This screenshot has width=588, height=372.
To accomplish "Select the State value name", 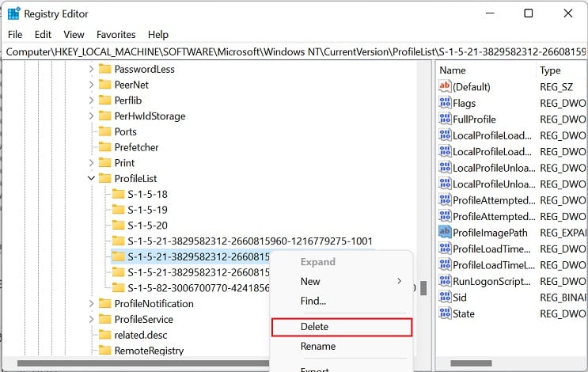I will click(x=464, y=314).
